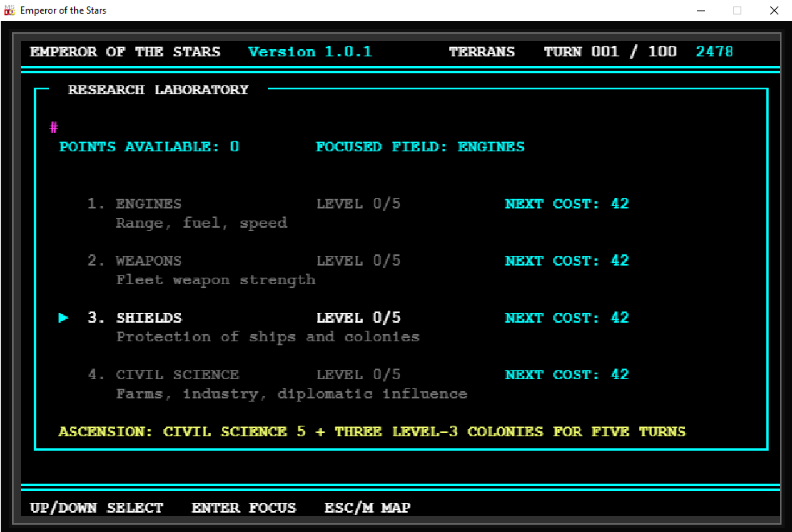
Task: Click the TURN 001 / 100 counter
Action: click(610, 52)
